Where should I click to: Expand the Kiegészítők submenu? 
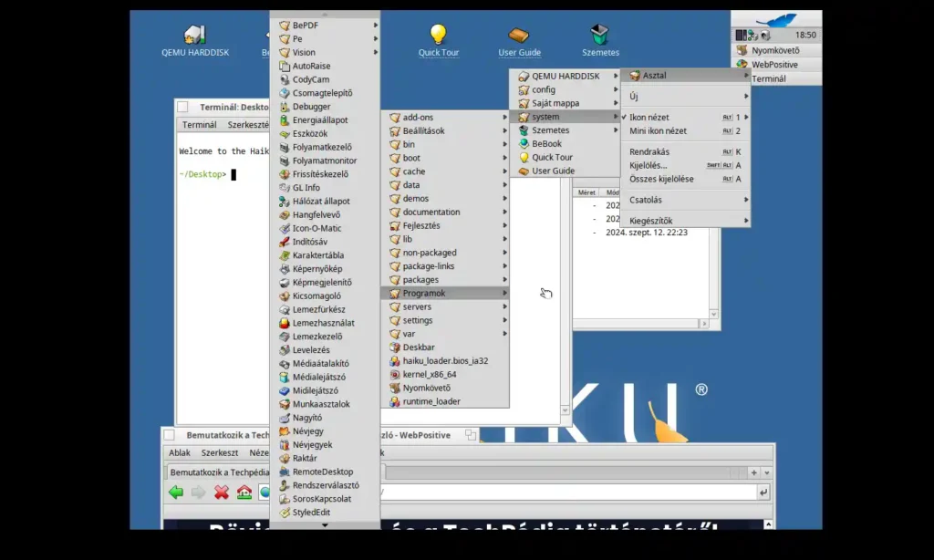coord(685,221)
